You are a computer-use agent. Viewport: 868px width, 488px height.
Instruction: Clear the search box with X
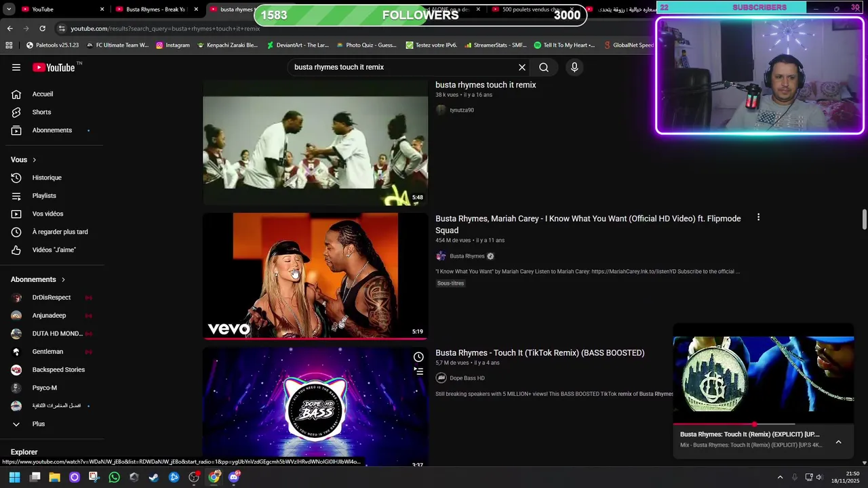click(x=522, y=67)
